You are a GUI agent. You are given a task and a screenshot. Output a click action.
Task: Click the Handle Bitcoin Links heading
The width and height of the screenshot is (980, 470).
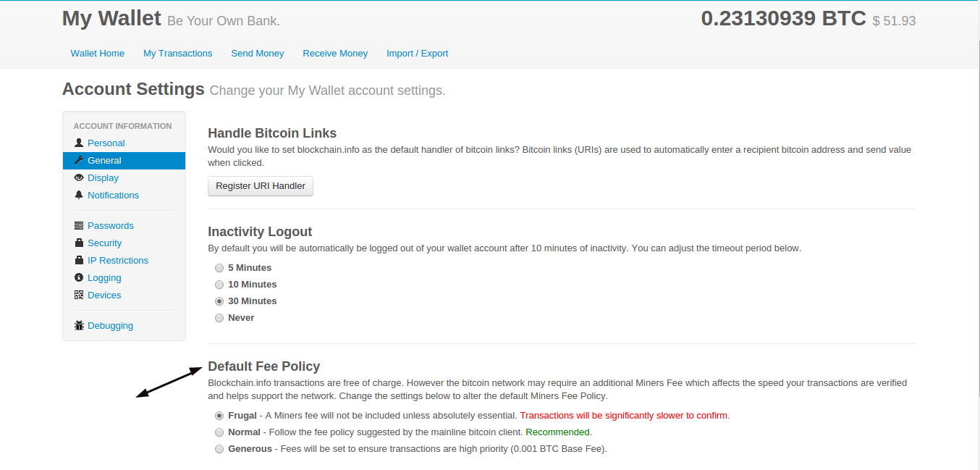[x=272, y=133]
